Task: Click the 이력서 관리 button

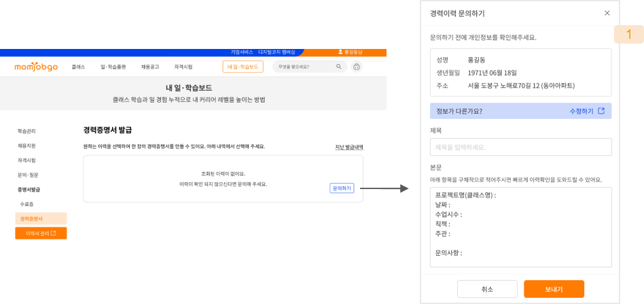Action: [x=41, y=233]
